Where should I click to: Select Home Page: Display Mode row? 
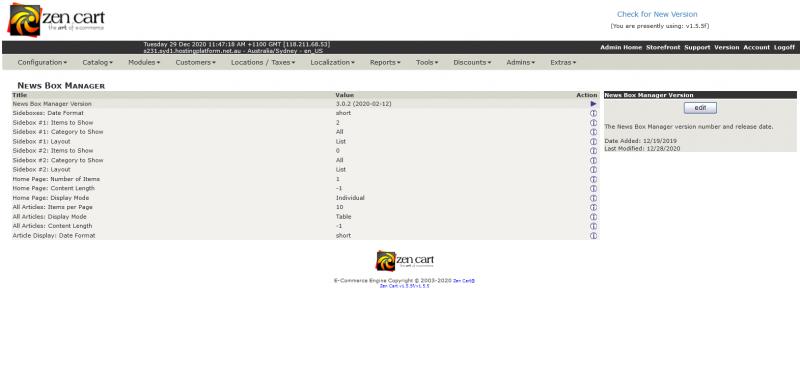(x=305, y=198)
